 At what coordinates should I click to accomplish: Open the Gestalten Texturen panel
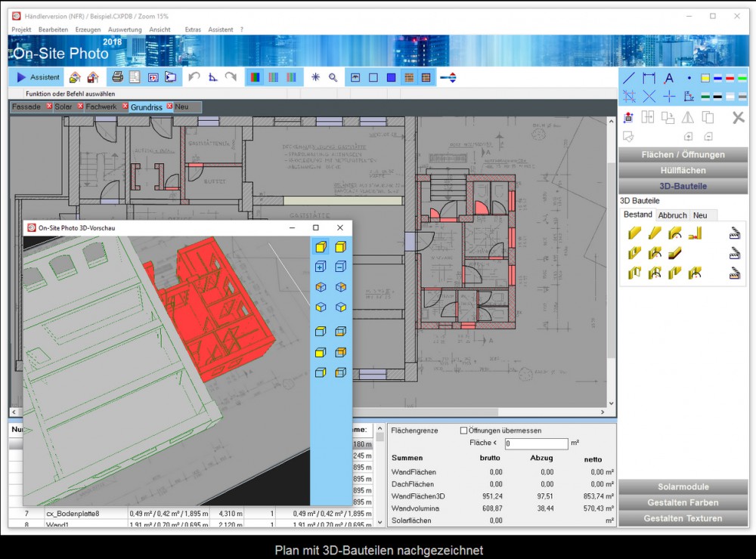pos(683,518)
